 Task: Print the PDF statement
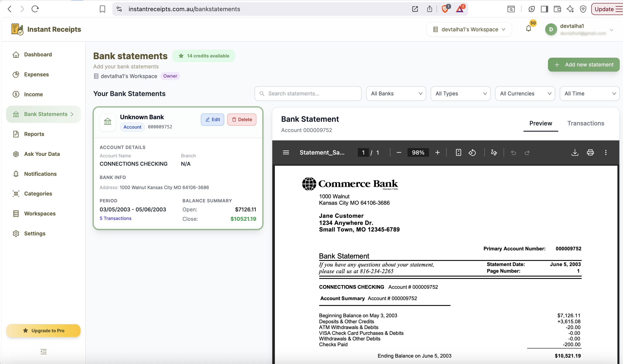[590, 153]
